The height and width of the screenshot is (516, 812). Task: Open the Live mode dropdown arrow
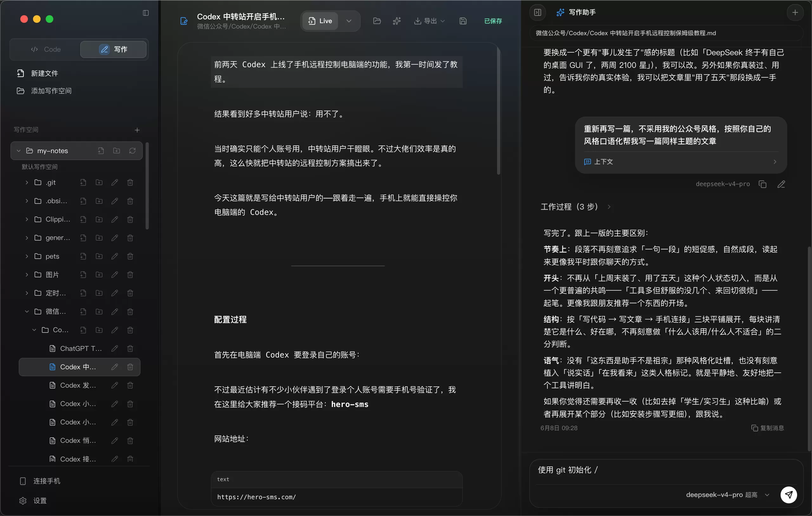(x=349, y=21)
